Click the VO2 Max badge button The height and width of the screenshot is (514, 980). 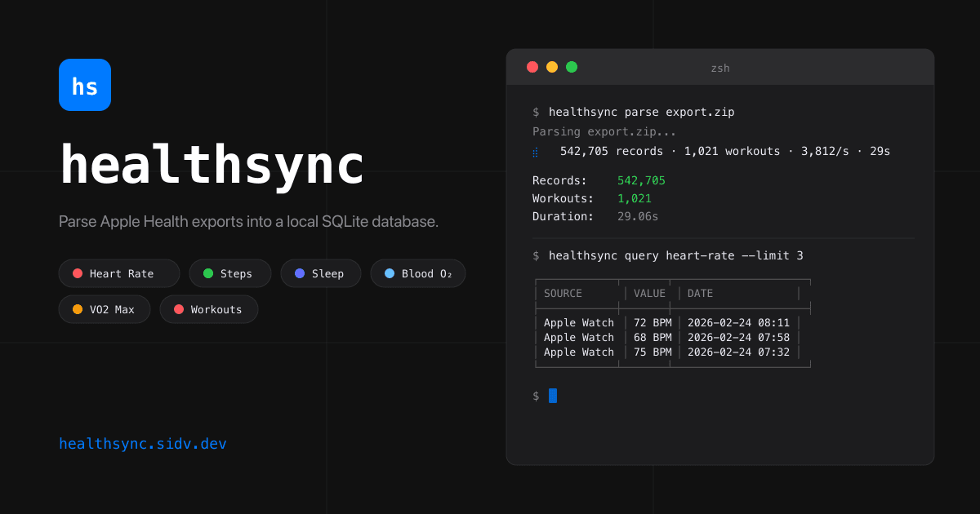(105, 309)
